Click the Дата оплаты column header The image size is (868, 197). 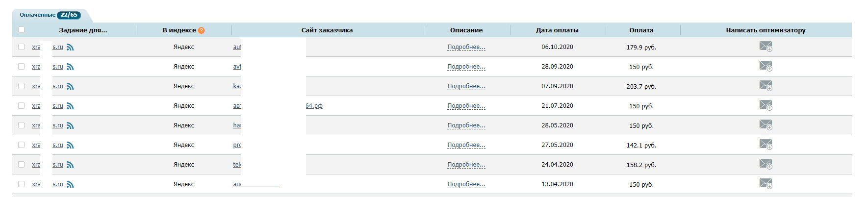(557, 30)
